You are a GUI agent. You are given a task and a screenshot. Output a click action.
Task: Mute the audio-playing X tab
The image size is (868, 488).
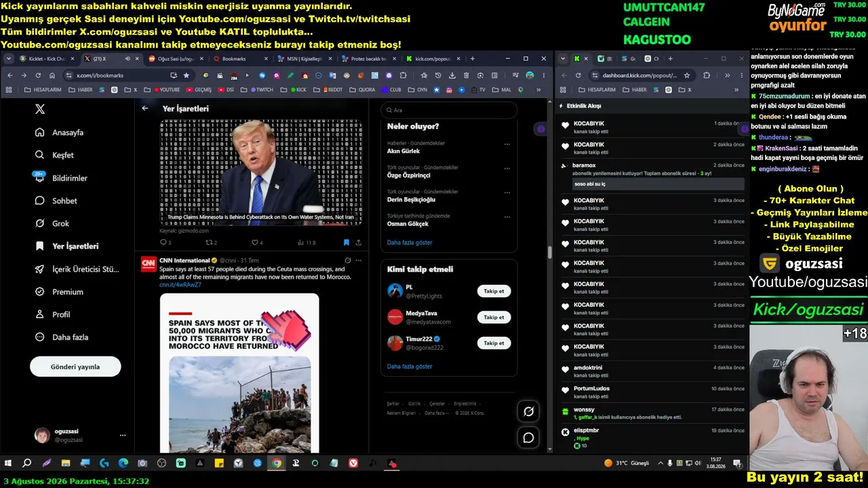coord(127,59)
